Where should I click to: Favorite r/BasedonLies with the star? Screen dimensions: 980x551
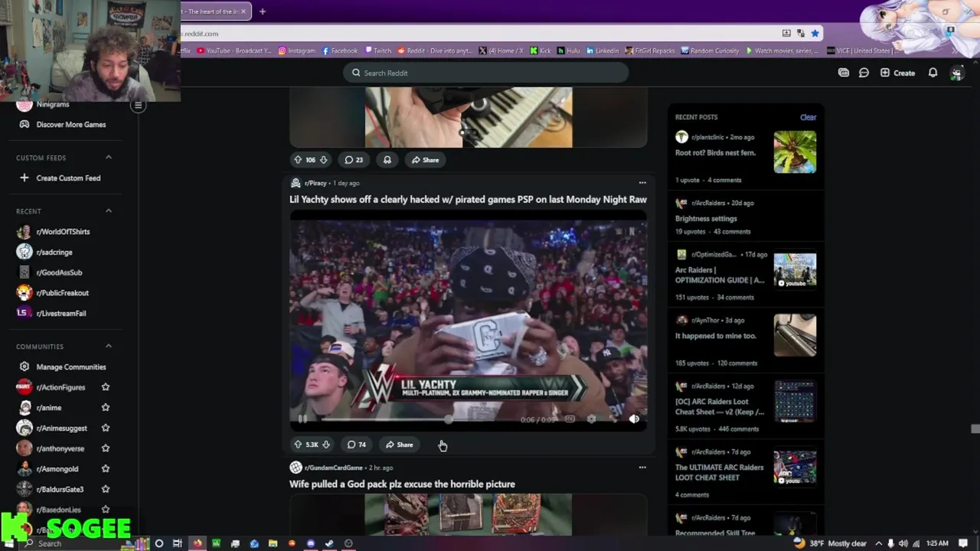click(x=106, y=510)
